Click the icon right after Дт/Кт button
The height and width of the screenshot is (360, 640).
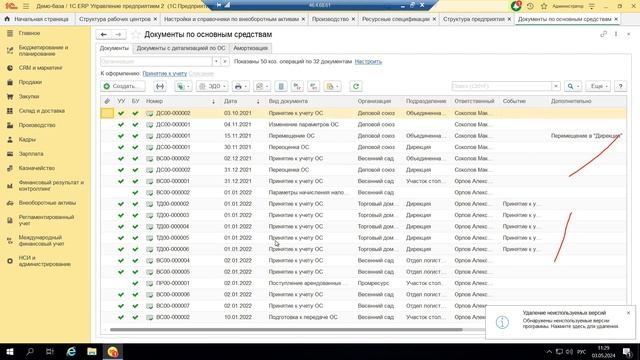(313, 86)
